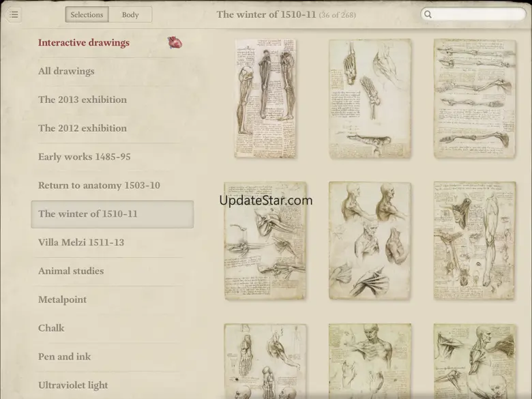Click the magnifier icon in search box

[428, 14]
